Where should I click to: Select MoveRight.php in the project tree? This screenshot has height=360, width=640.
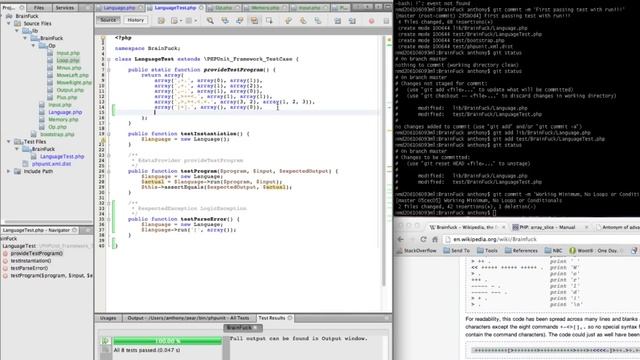(x=74, y=82)
